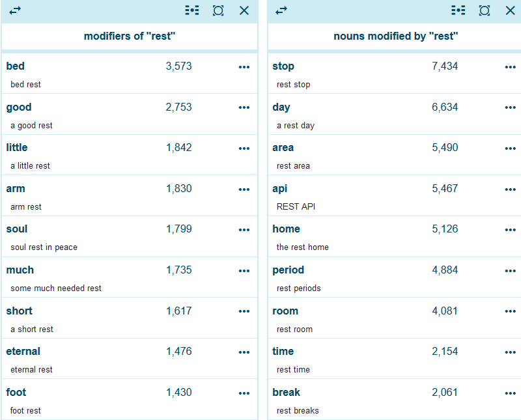The height and width of the screenshot is (420, 521).
Task: Click the swap columns arrow in modifiers panel
Action: [x=14, y=10]
